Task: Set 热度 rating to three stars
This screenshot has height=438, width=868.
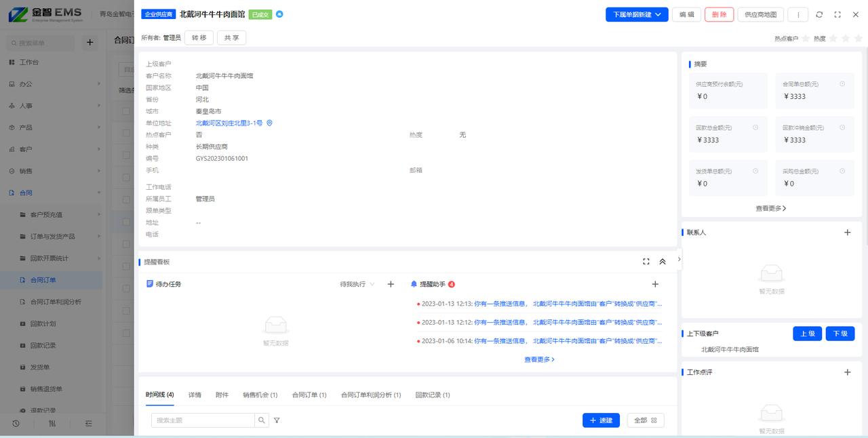Action: (x=859, y=39)
